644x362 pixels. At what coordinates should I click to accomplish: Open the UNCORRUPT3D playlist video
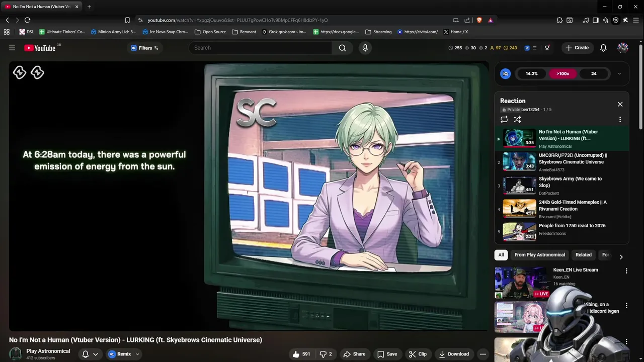tap(561, 162)
